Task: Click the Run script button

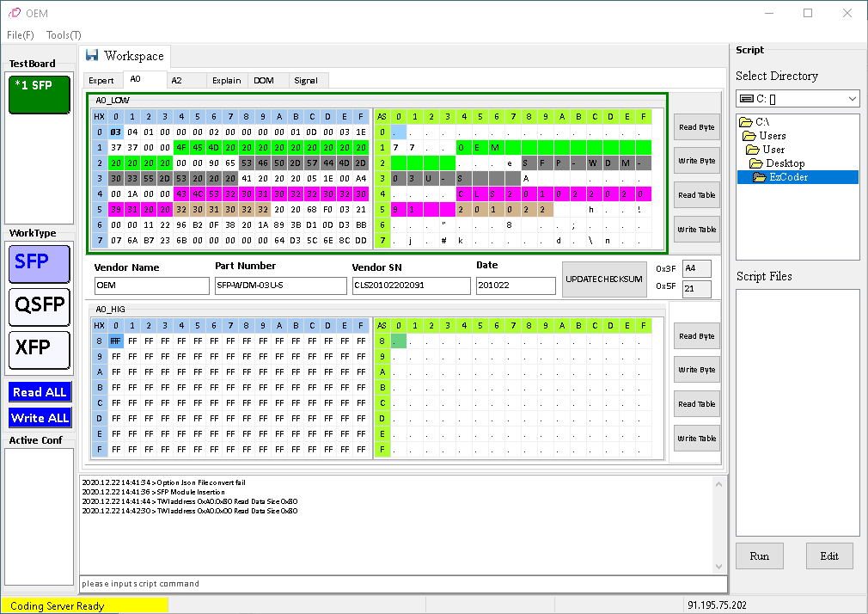Action: click(x=759, y=556)
